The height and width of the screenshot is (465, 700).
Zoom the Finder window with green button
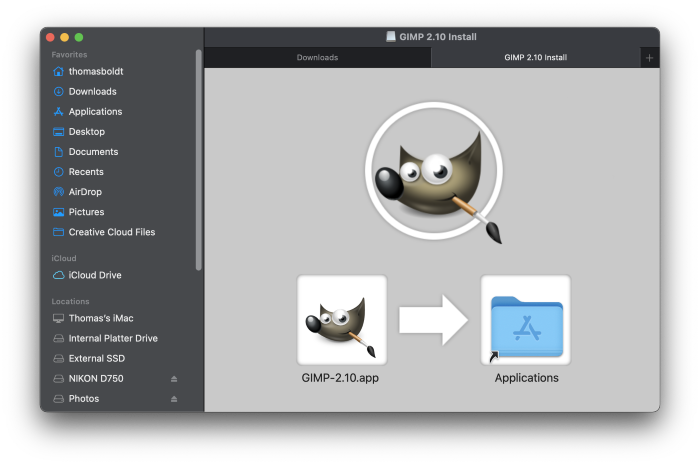coord(79,37)
